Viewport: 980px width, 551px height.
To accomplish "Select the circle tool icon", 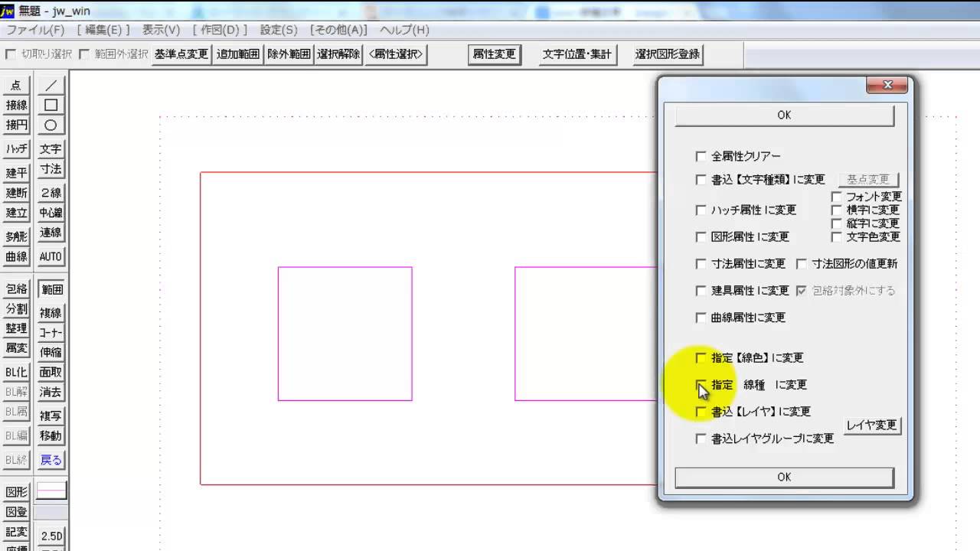I will [51, 126].
